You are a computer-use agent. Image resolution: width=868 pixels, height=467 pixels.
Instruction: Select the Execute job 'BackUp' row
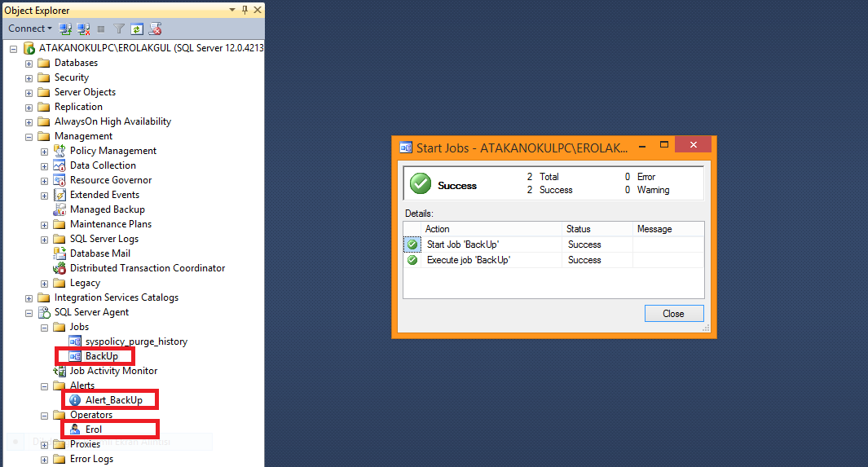click(468, 260)
